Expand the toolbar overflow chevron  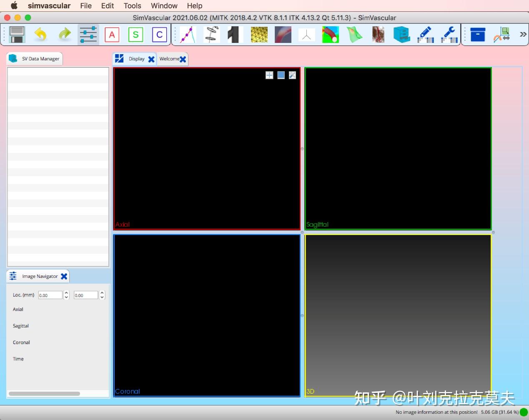[523, 35]
